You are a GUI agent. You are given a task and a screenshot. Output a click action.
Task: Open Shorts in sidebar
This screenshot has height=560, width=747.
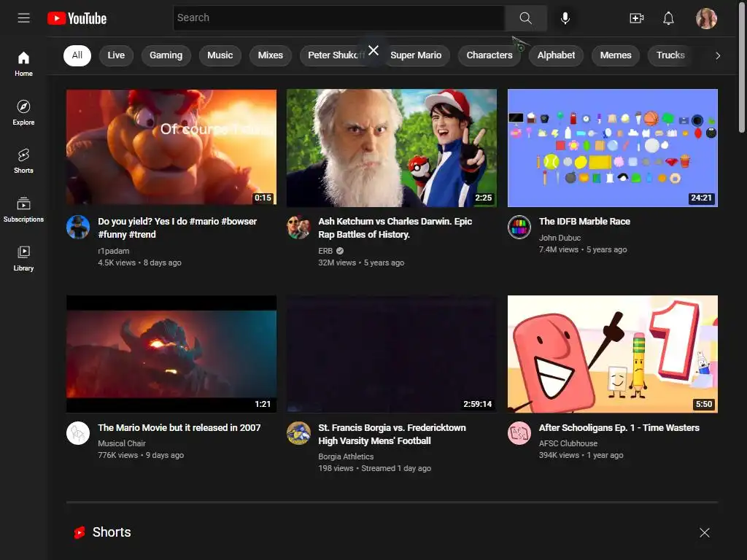(x=23, y=161)
